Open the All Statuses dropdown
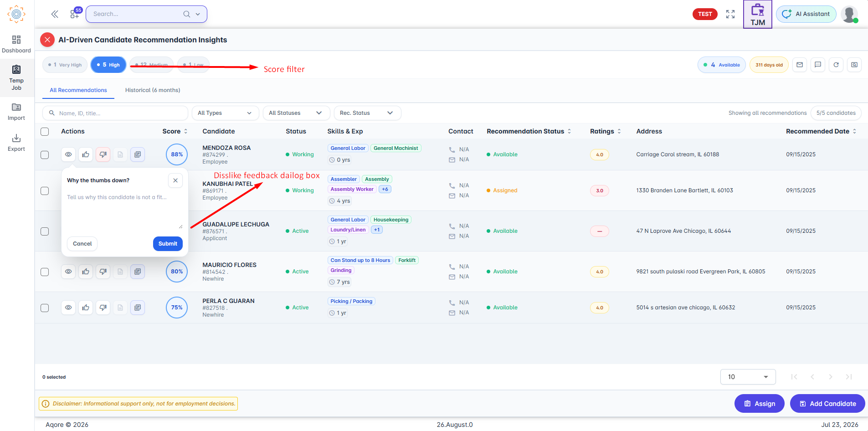Screen dimensions: 868x431 tap(296, 113)
